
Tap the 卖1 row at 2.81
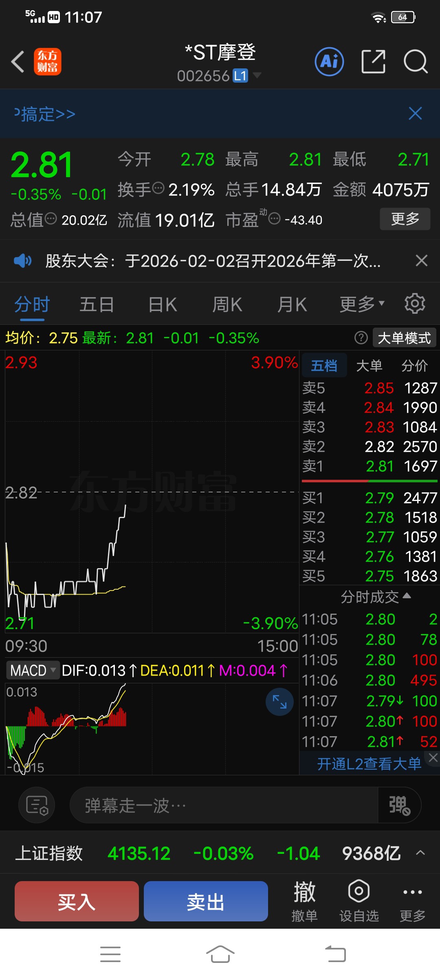(x=370, y=466)
